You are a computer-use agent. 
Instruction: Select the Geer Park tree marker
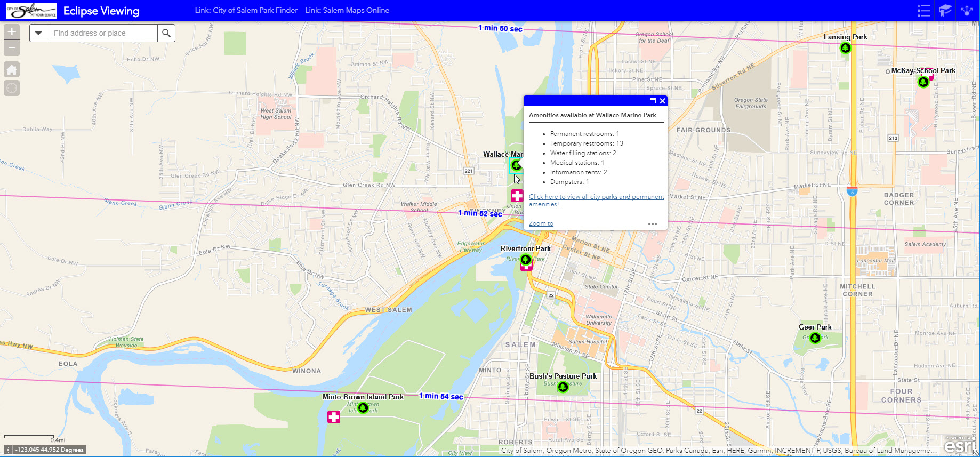pyautogui.click(x=815, y=338)
